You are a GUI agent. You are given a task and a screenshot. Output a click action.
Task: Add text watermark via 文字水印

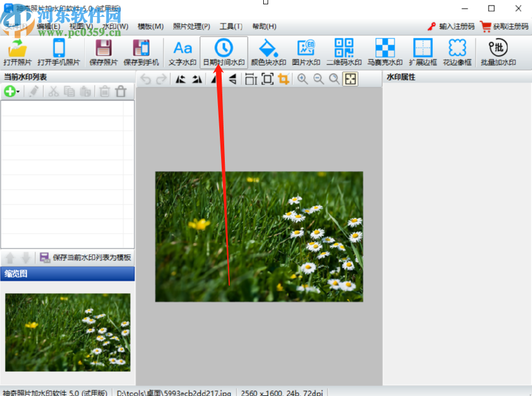[x=183, y=52]
